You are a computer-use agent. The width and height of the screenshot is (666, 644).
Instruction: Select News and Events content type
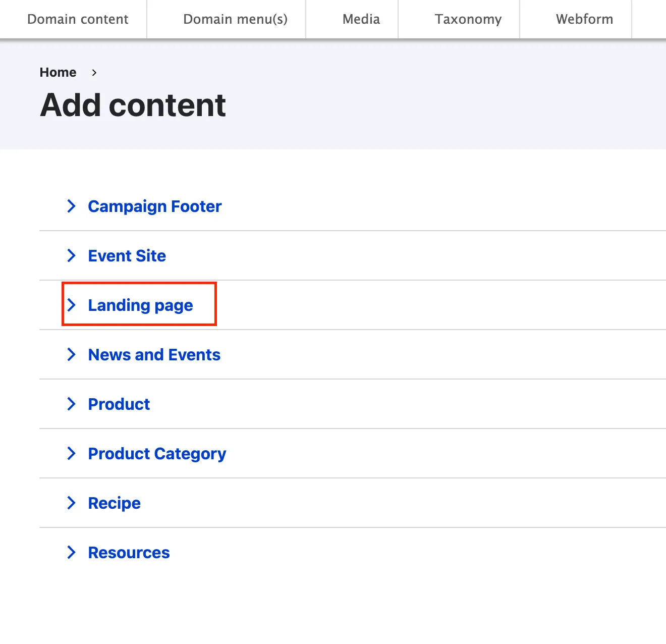pos(154,355)
